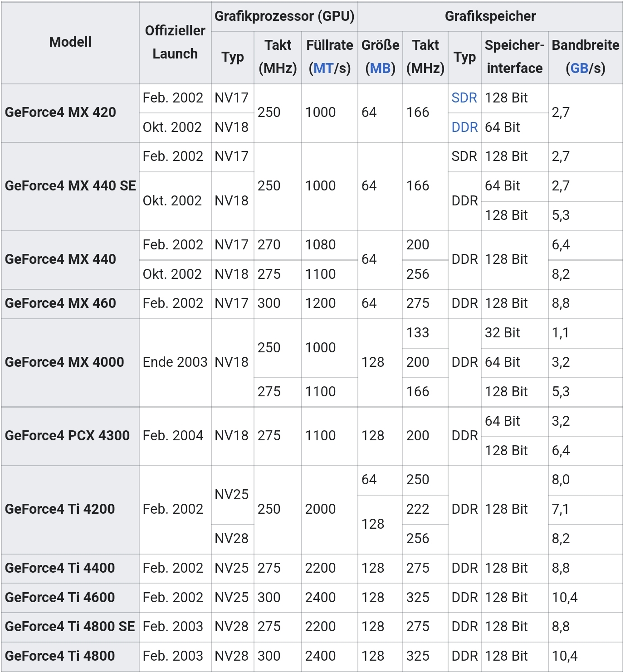Image resolution: width=630 pixels, height=672 pixels.
Task: Click the Feb. 2003 launch for Ti 4800 SE
Action: coord(175,627)
